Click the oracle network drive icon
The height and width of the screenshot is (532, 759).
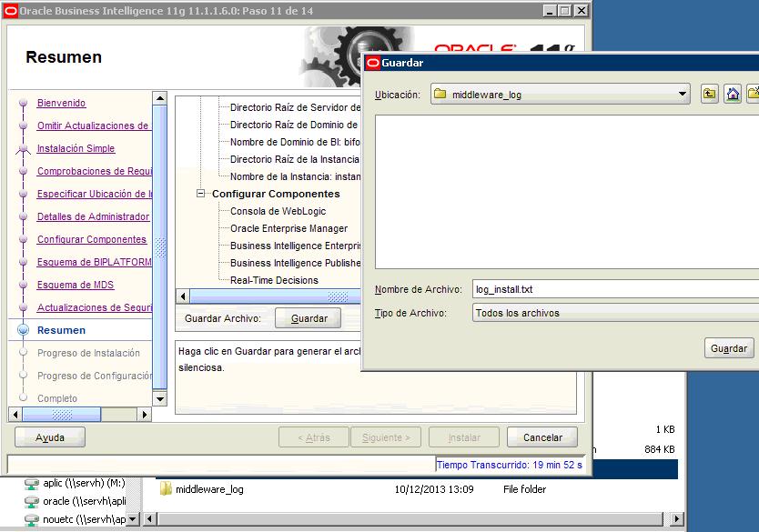click(x=32, y=501)
